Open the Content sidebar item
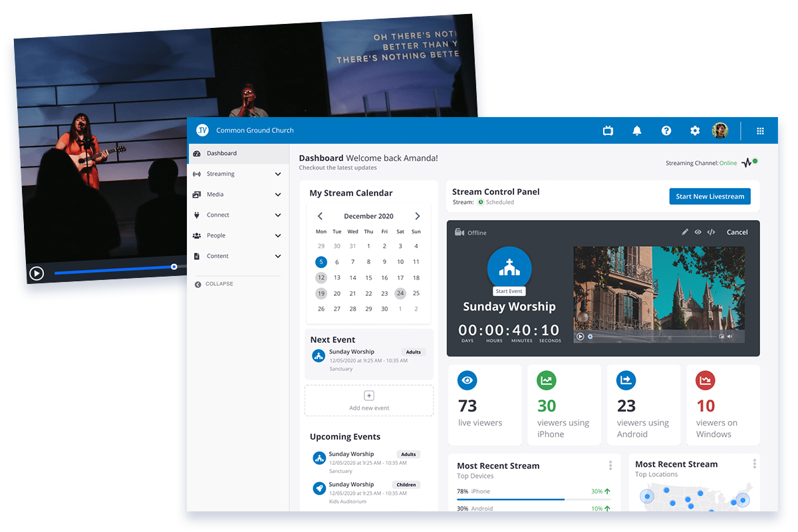This screenshot has height=532, width=798. coord(217,256)
